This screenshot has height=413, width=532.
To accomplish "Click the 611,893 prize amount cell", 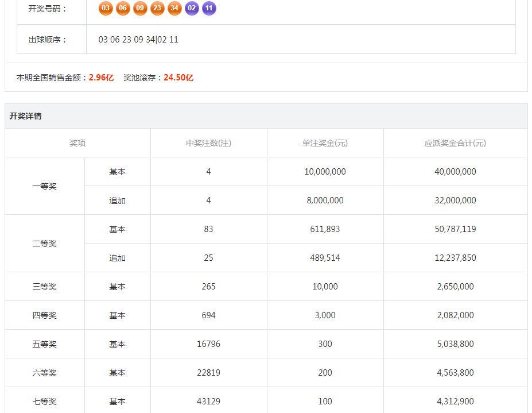I will point(325,229).
